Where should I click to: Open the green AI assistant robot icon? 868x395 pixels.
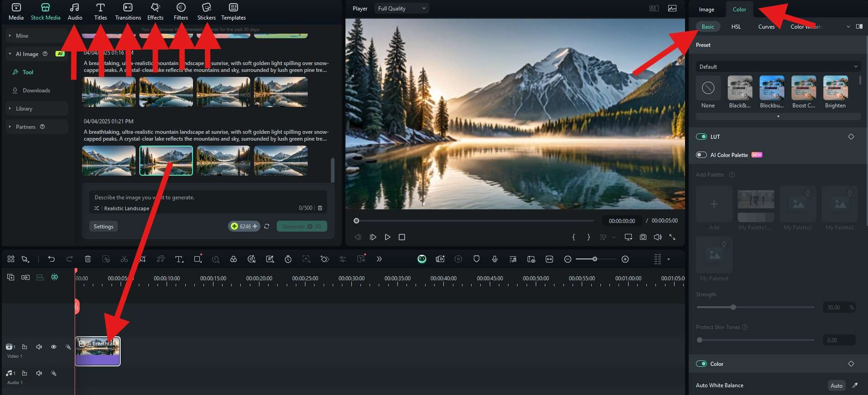coord(422,259)
